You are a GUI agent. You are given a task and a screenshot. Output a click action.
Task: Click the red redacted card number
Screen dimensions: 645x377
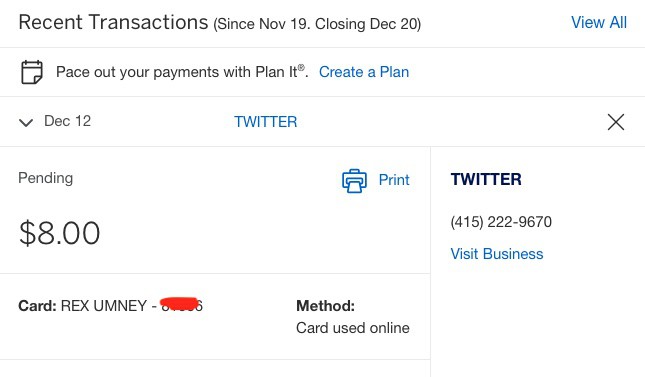180,304
